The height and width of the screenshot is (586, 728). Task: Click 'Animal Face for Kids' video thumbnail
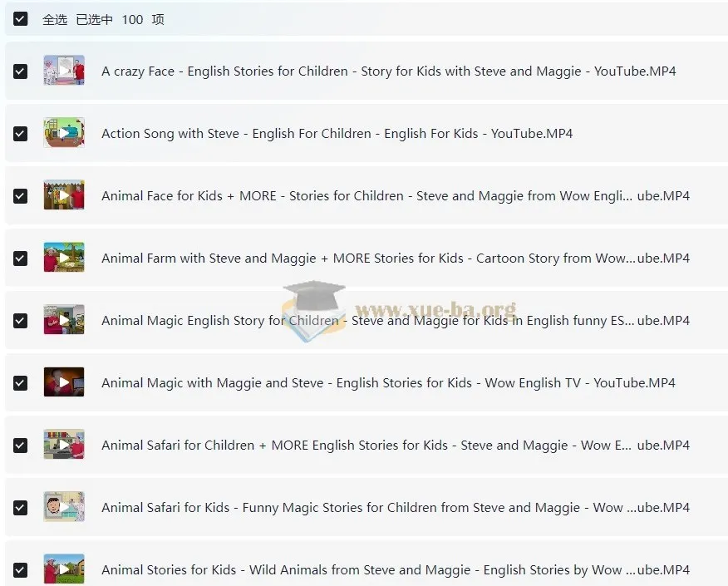(x=64, y=195)
